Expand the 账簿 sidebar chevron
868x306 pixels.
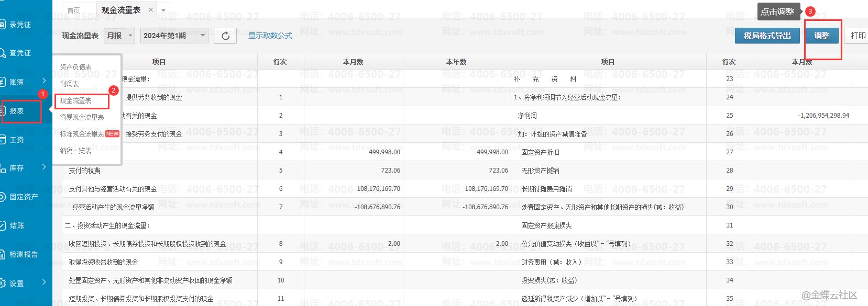pos(44,81)
